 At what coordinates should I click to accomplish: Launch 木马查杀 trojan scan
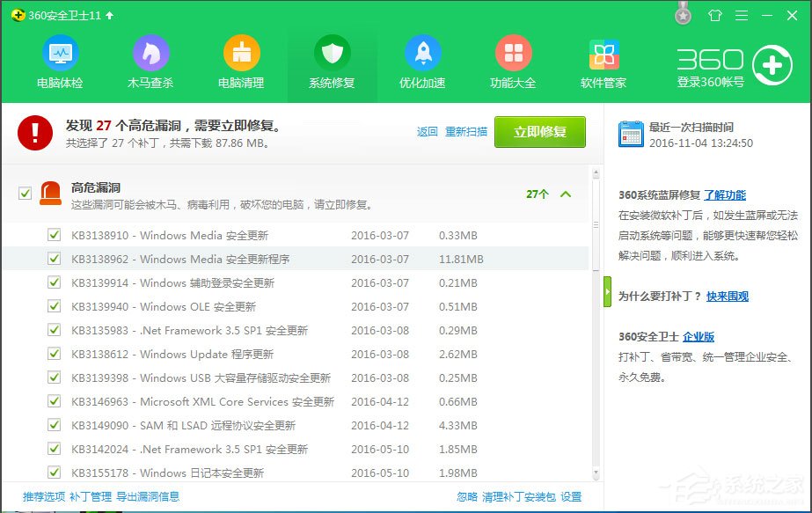click(150, 60)
